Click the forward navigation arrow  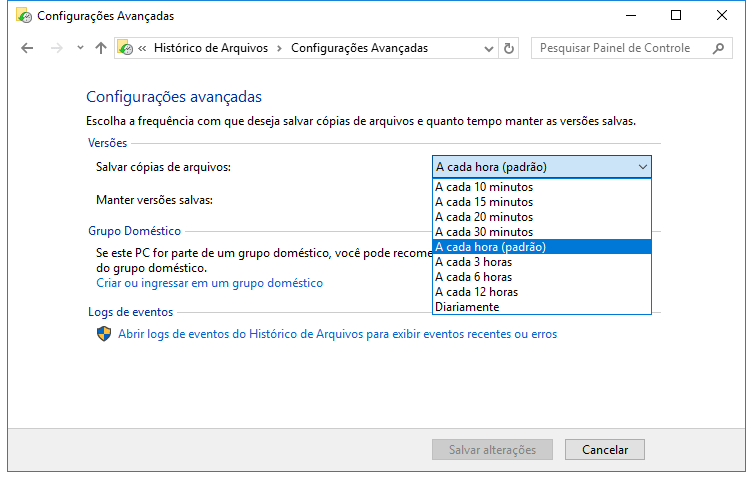pyautogui.click(x=57, y=48)
